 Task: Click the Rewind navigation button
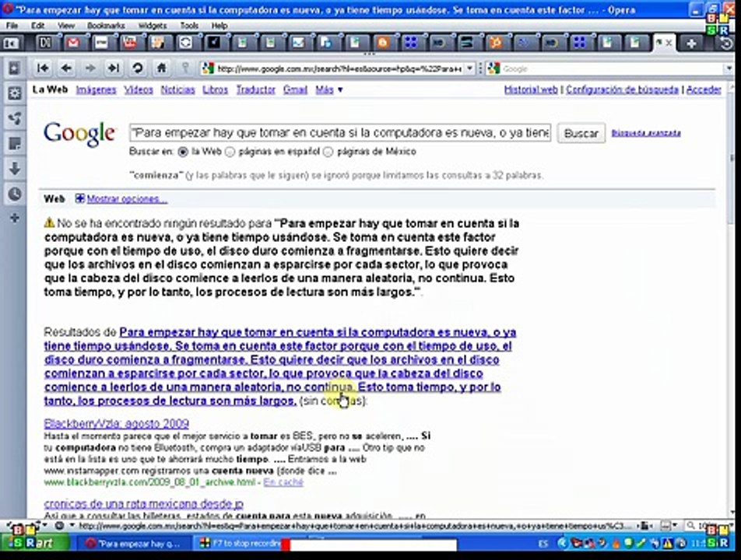(x=43, y=68)
